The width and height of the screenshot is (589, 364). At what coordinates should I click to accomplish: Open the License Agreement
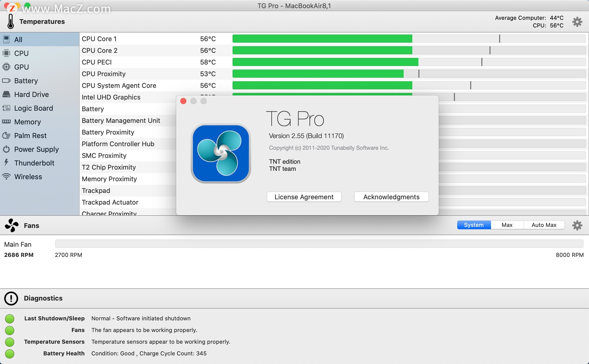coord(304,197)
